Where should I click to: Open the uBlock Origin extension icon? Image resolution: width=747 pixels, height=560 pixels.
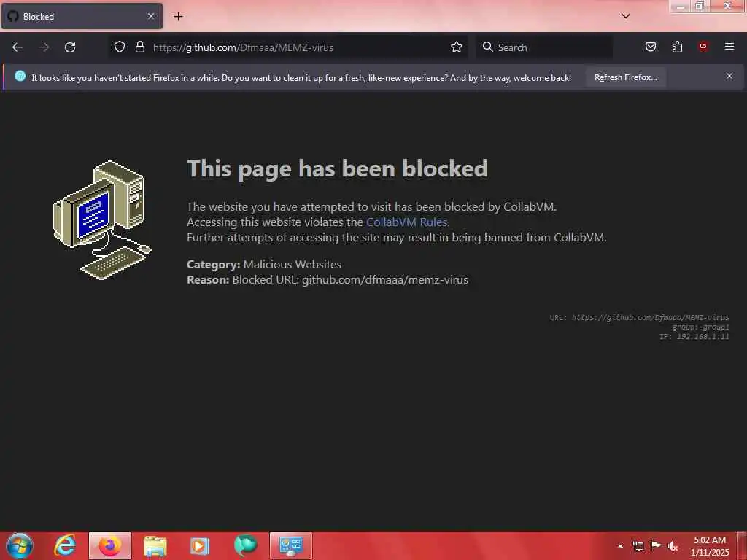703,47
